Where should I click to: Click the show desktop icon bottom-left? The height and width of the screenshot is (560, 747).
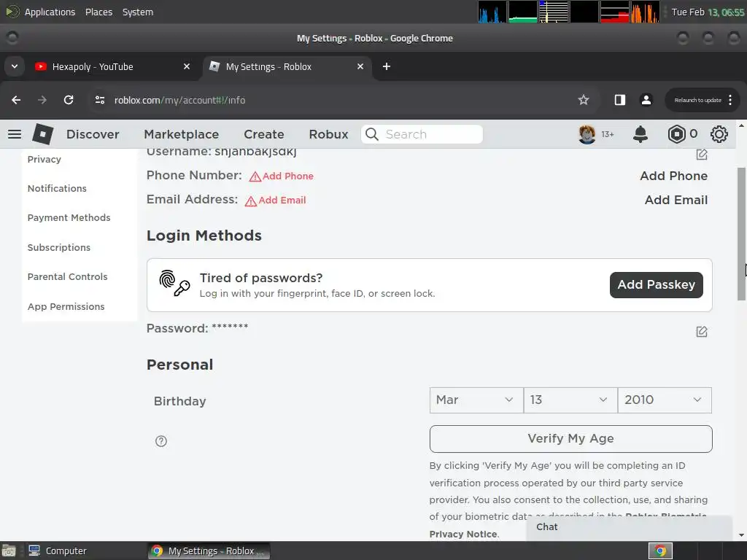pyautogui.click(x=9, y=551)
